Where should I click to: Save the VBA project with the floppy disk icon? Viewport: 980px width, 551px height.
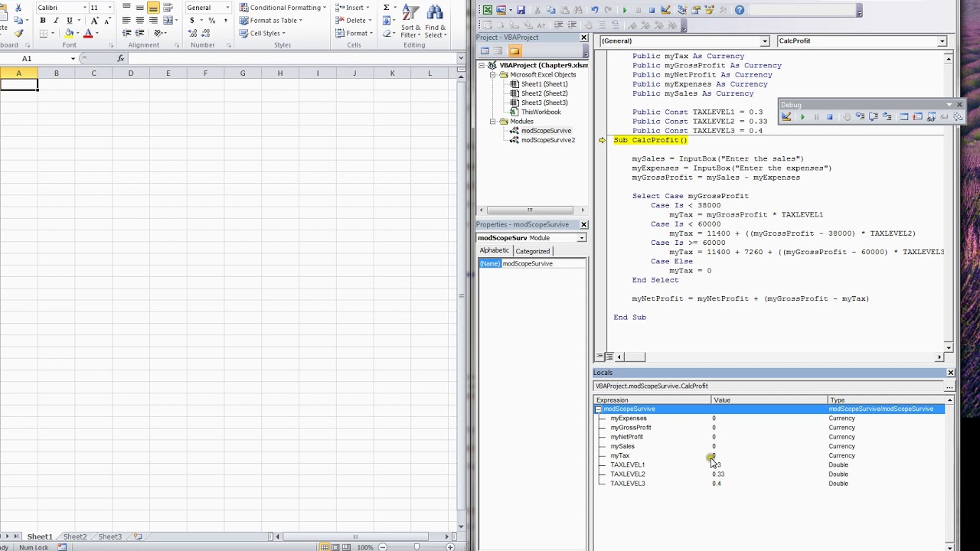tap(521, 10)
